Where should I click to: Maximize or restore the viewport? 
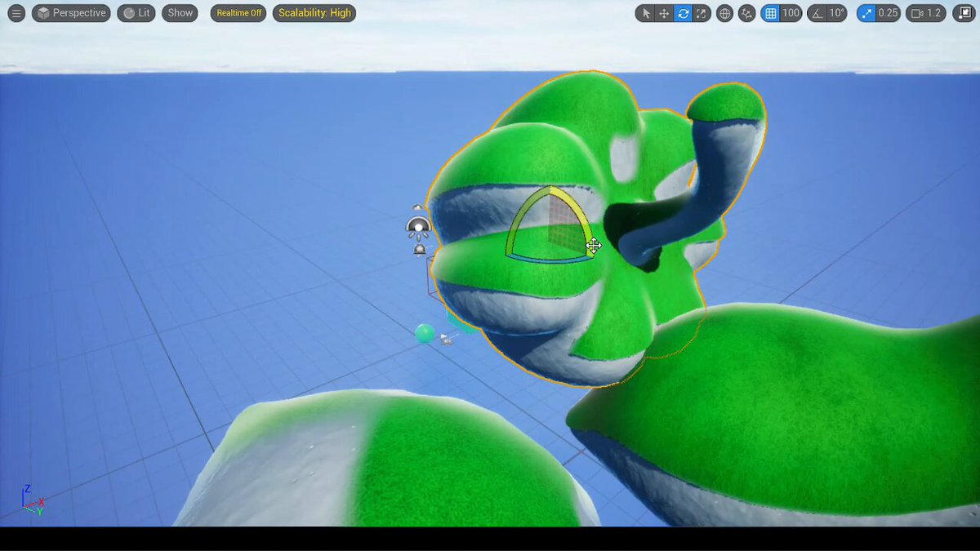pyautogui.click(x=964, y=13)
